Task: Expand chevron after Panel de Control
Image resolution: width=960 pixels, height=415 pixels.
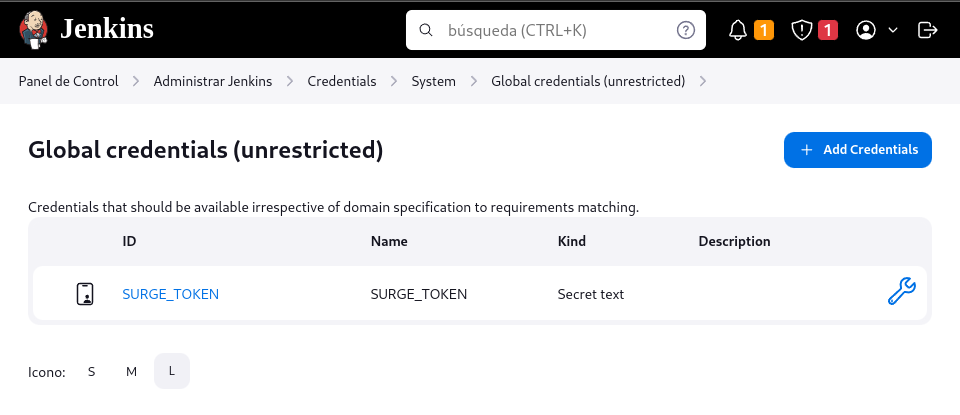Action: pyautogui.click(x=136, y=81)
